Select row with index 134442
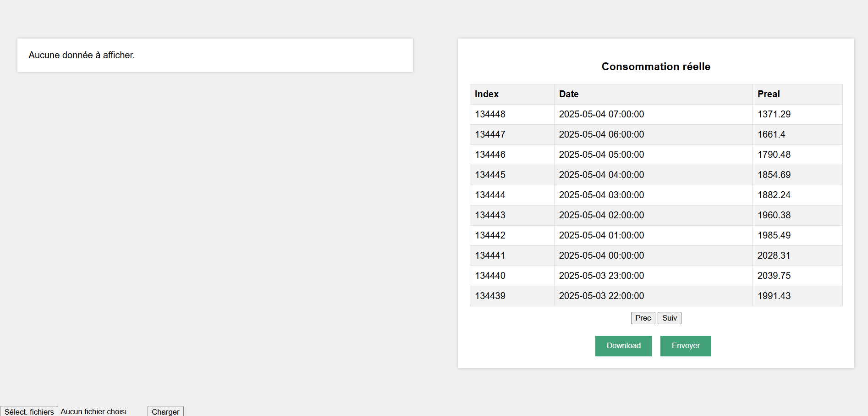This screenshot has height=416, width=868. 490,235
